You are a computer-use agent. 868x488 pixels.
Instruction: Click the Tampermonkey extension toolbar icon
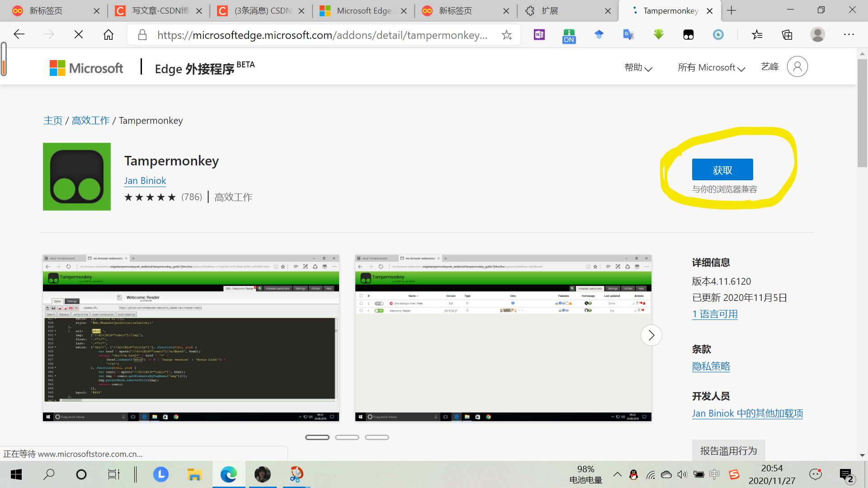pyautogui.click(x=688, y=35)
